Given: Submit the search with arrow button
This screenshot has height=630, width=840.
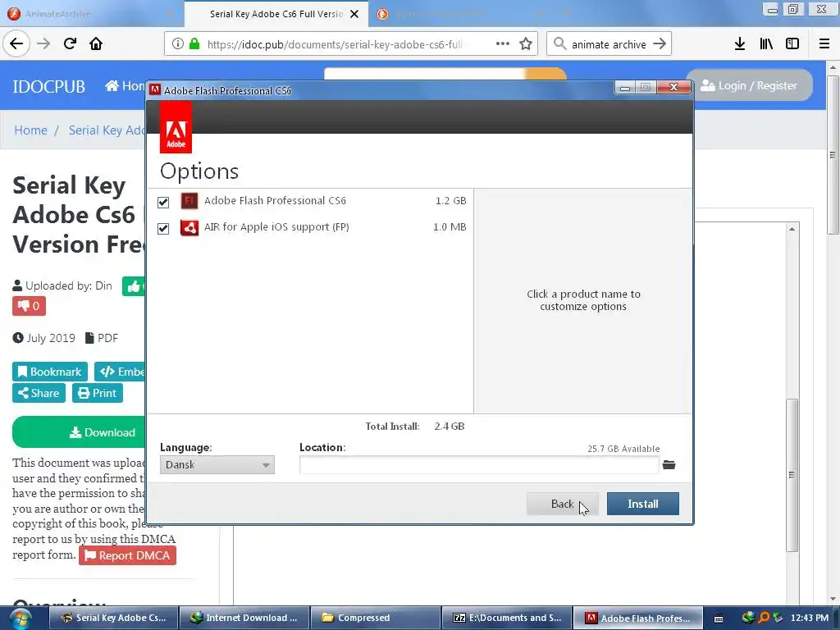Looking at the screenshot, I should tap(660, 44).
